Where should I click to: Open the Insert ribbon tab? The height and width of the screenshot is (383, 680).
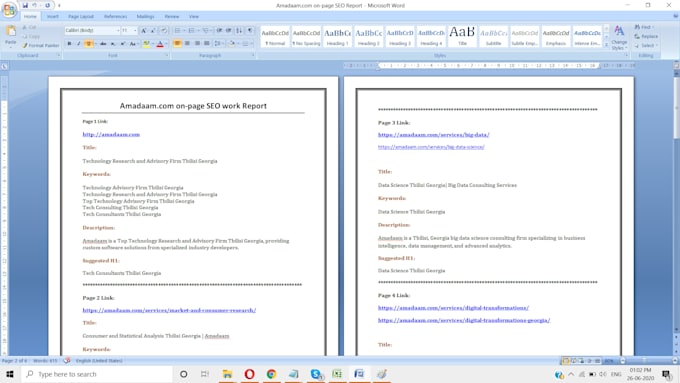52,16
